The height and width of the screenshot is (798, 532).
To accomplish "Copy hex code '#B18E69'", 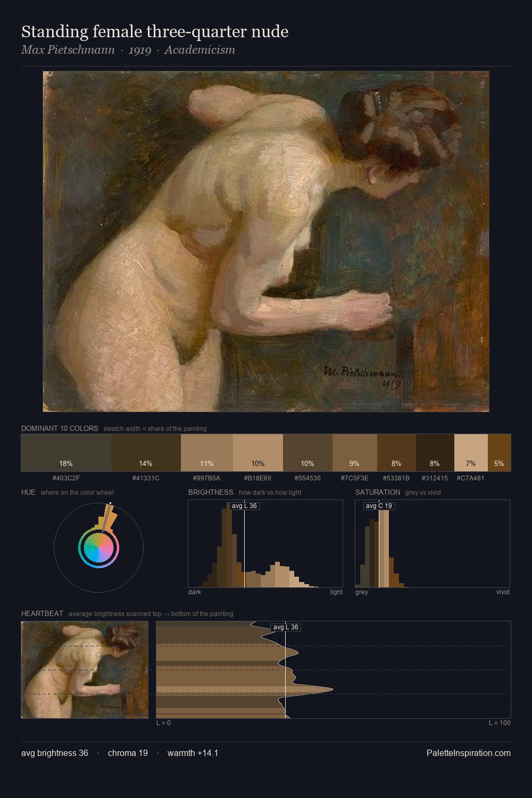I will coord(258,478).
